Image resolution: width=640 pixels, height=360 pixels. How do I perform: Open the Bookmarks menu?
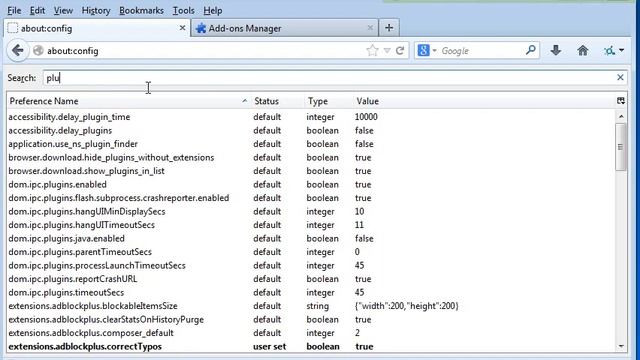[141, 11]
